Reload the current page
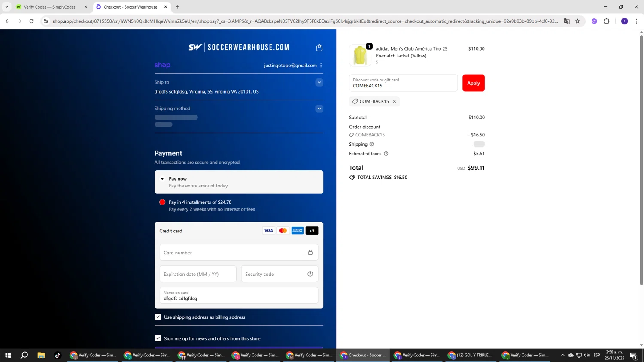644x362 pixels. pos(31,21)
